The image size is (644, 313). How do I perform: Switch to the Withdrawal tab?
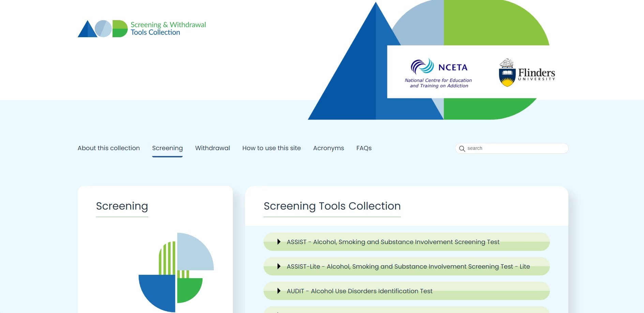[x=212, y=148]
